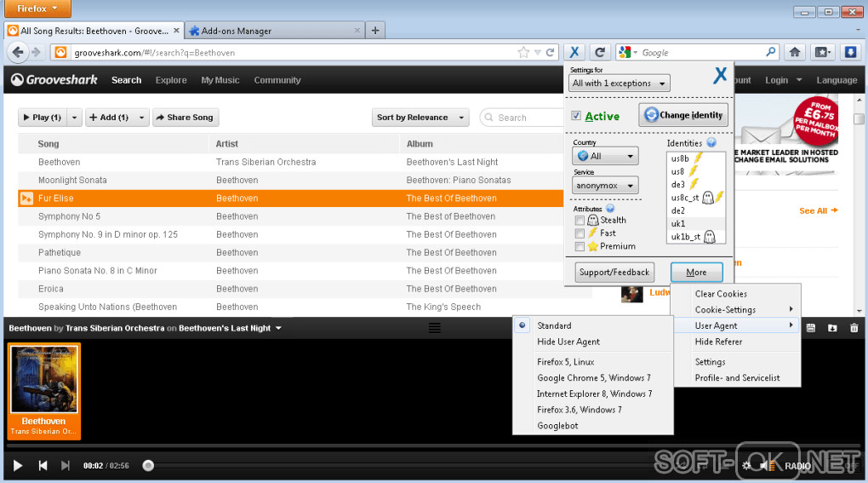The image size is (868, 483).
Task: Choose Googlebot user agent
Action: 593,425
